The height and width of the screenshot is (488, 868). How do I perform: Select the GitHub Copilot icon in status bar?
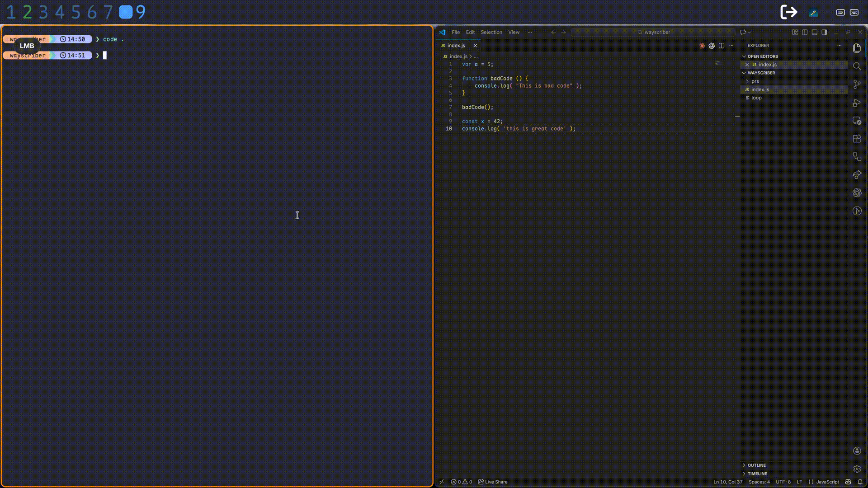pyautogui.click(x=849, y=482)
